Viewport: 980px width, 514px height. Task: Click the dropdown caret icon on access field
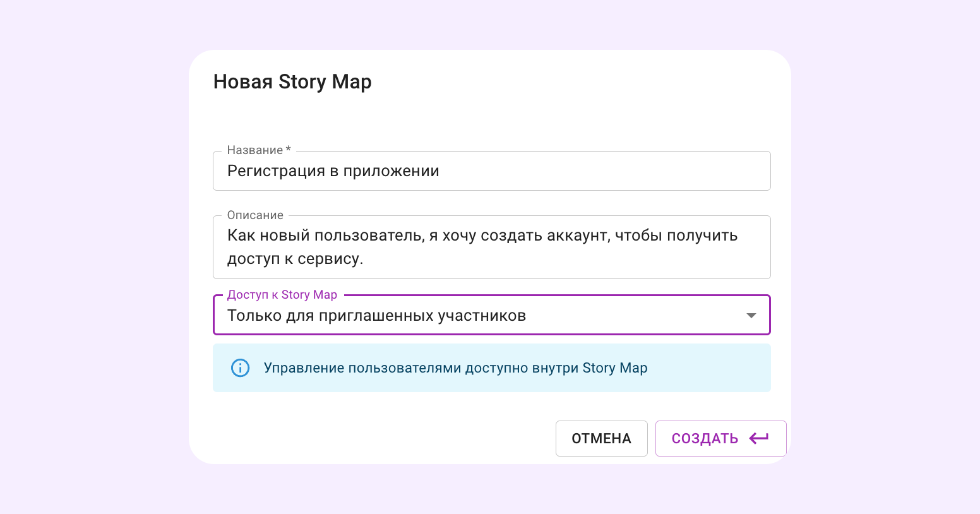(x=751, y=314)
